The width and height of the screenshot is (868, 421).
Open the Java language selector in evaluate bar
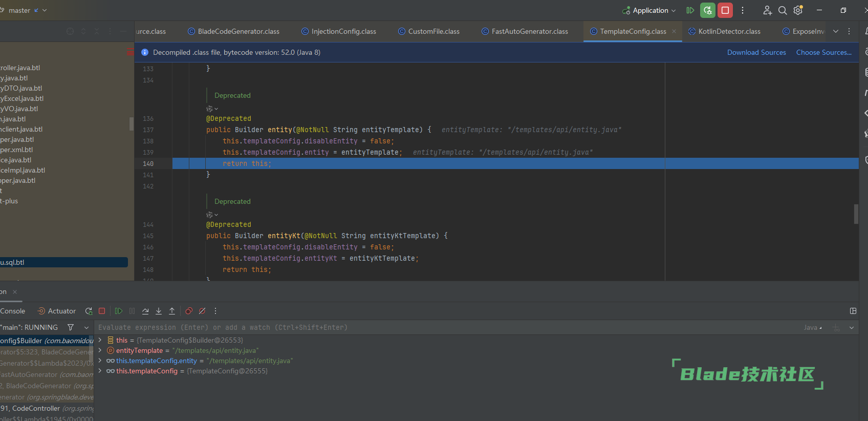pos(813,328)
